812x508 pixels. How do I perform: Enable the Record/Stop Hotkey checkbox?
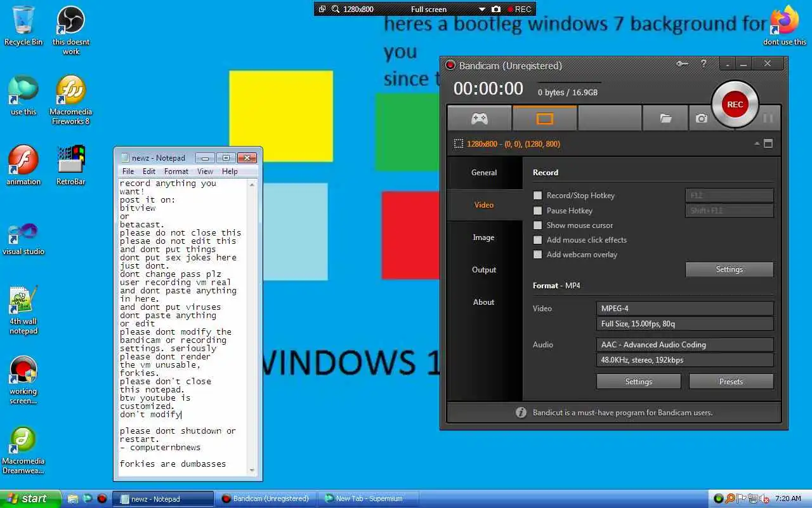coord(538,196)
